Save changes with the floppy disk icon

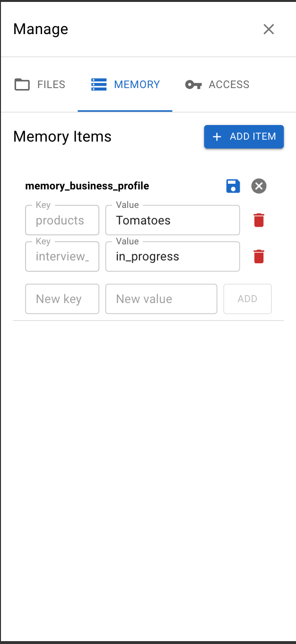pyautogui.click(x=233, y=186)
